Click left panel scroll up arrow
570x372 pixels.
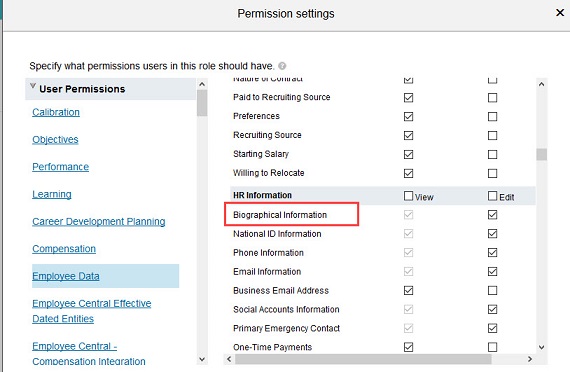(202, 84)
